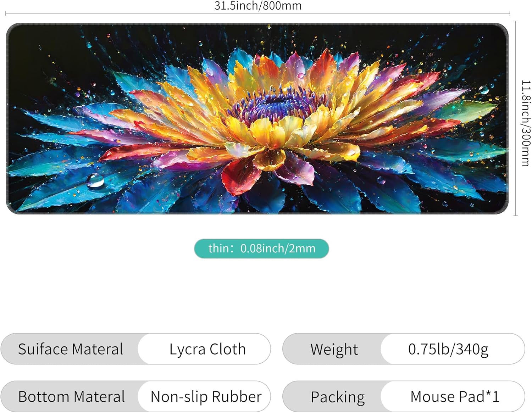Select the Suiface Materal label

[x=71, y=349]
